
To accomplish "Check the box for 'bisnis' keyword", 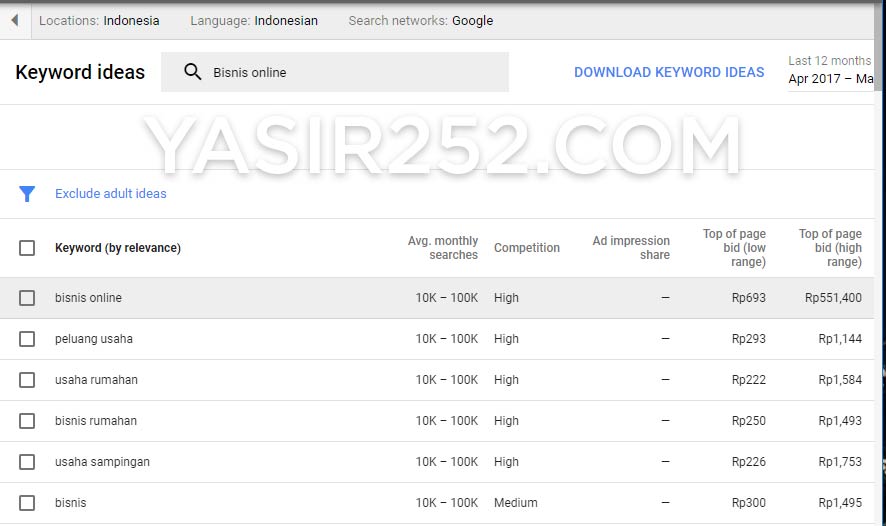I will click(x=27, y=503).
